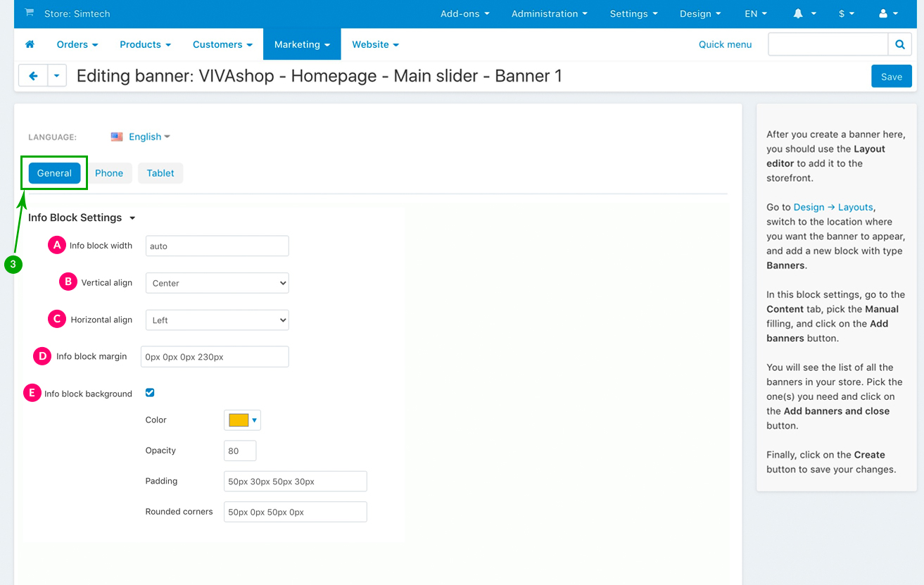Screen dimensions: 924x585
Task: Click the US flag language icon
Action: (x=117, y=137)
